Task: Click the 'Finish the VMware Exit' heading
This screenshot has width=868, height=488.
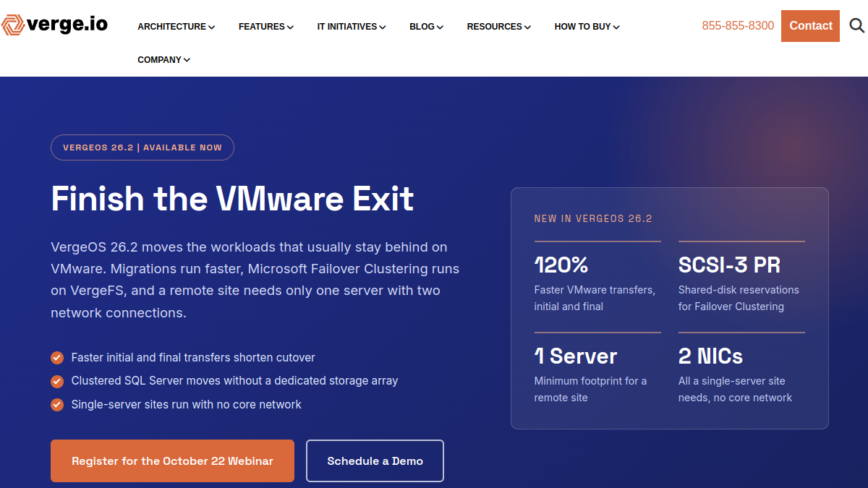Action: tap(232, 198)
